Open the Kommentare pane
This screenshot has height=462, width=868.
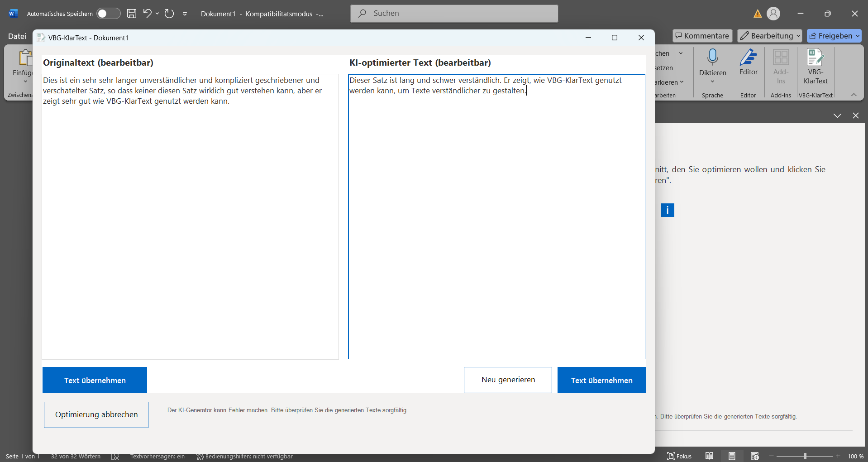[x=702, y=36]
